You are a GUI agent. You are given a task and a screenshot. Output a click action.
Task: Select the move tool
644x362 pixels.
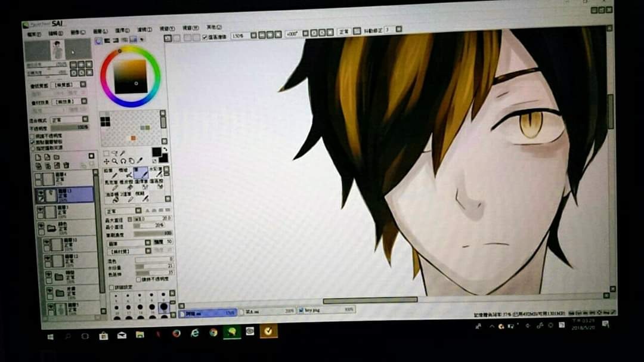pos(106,162)
